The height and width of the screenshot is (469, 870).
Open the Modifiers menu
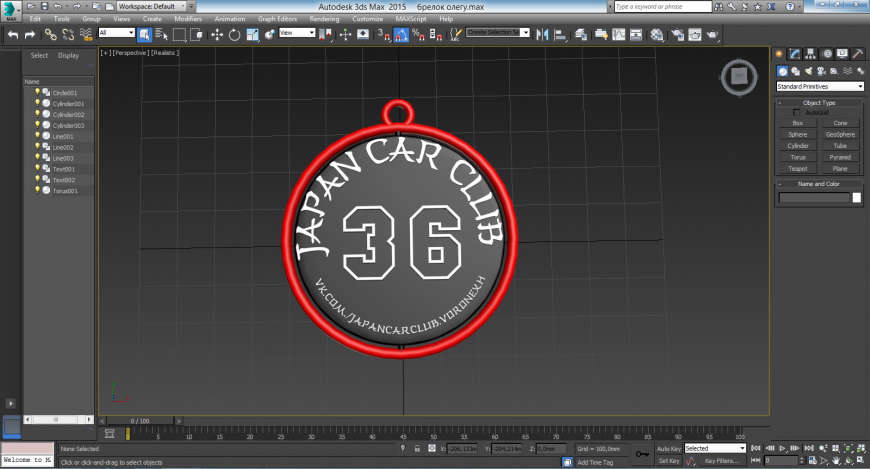click(188, 19)
